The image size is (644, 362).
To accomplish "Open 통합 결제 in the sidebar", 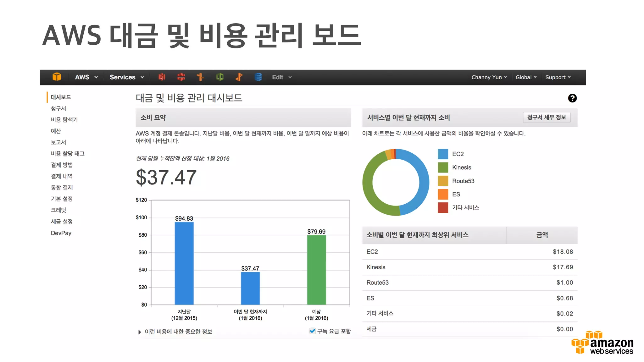I will pos(62,188).
